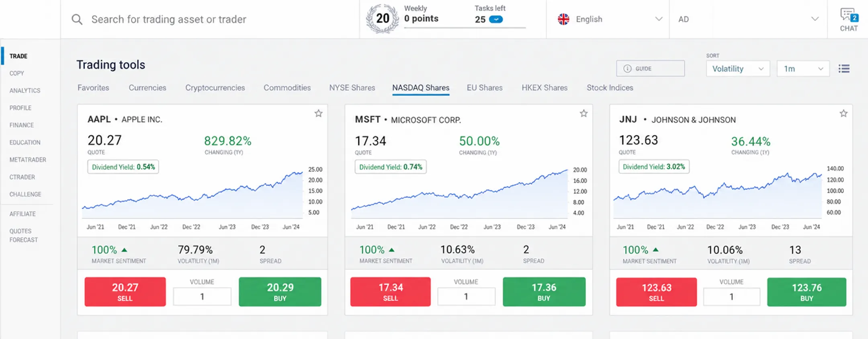
Task: Buy MSFT at 17.36
Action: click(544, 292)
